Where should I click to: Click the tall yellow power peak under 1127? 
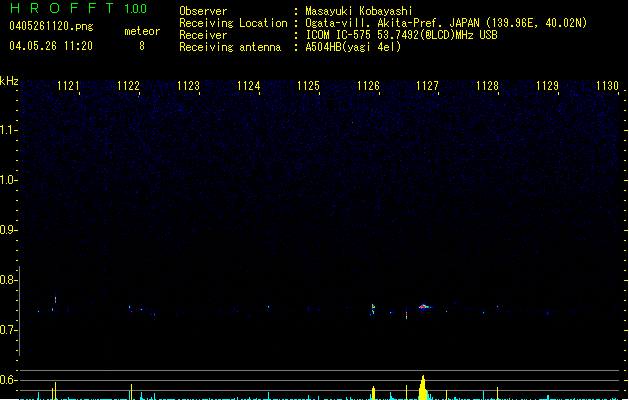click(423, 388)
